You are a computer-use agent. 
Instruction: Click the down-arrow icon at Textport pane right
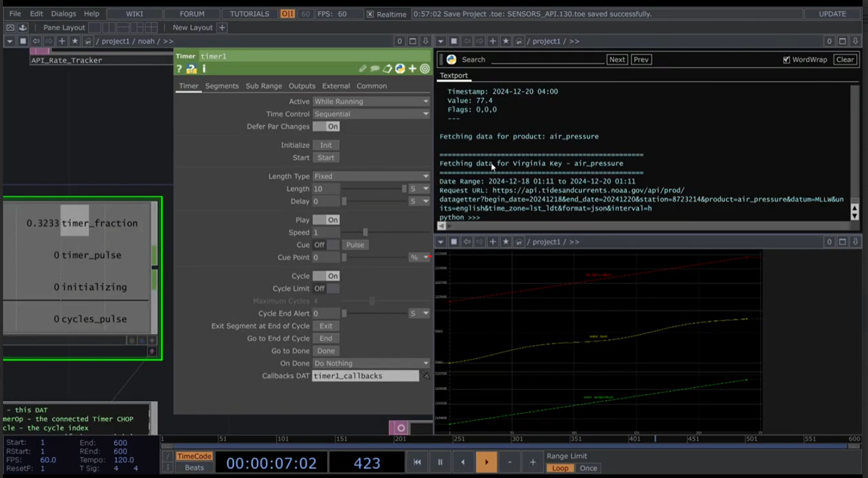point(855,41)
